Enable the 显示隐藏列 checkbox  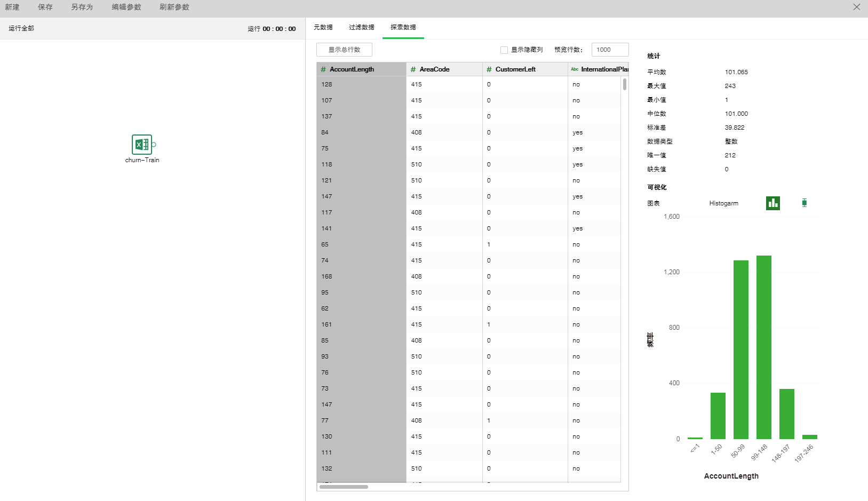pyautogui.click(x=504, y=50)
